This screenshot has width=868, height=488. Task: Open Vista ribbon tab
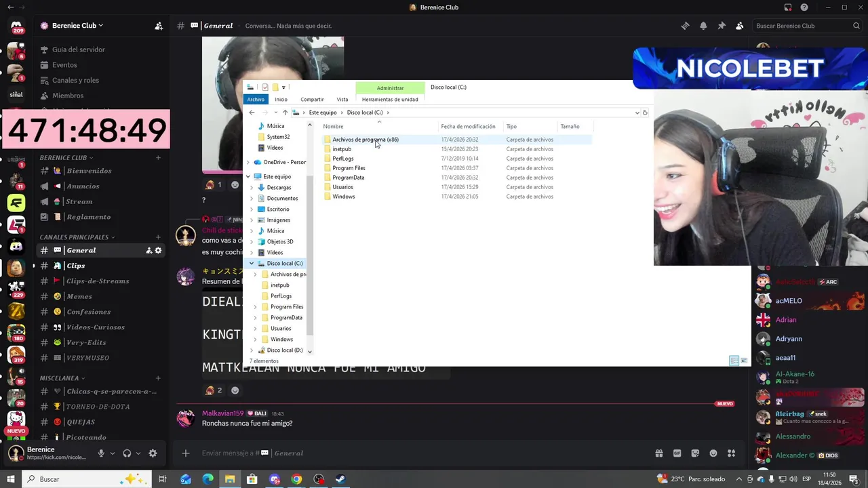tap(342, 100)
